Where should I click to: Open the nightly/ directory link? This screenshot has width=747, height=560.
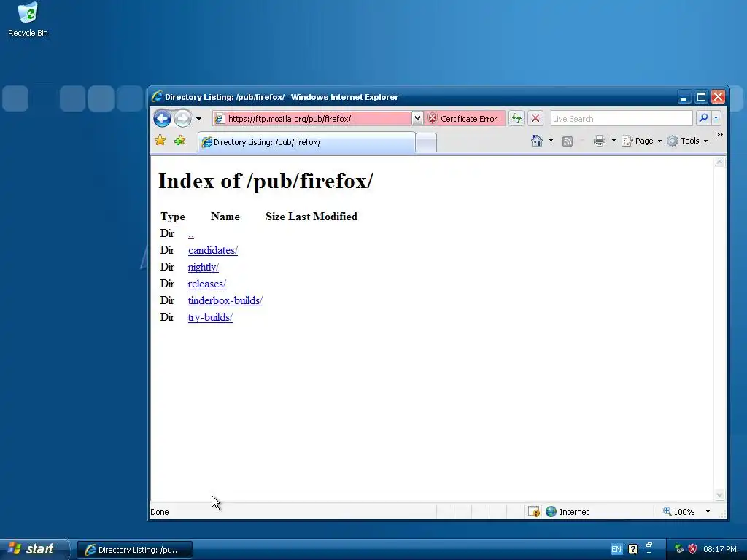coord(204,267)
